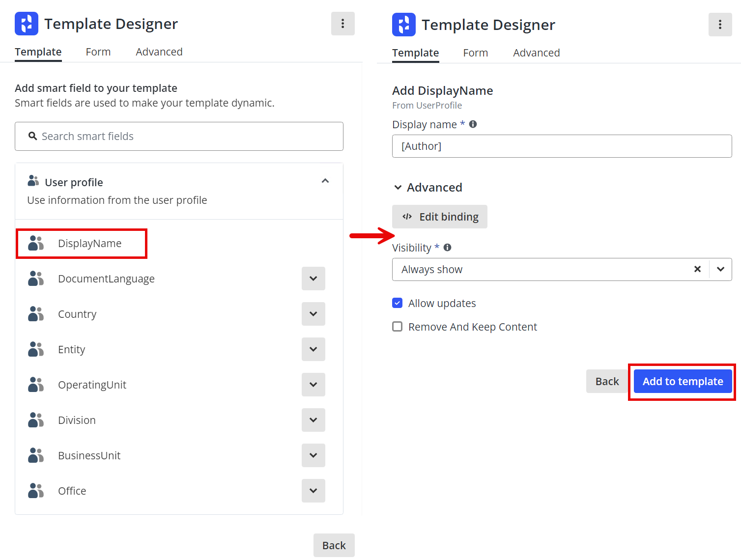Enable Remove And Keep Content checkbox
Screen dimensions: 741x560
tap(398, 327)
